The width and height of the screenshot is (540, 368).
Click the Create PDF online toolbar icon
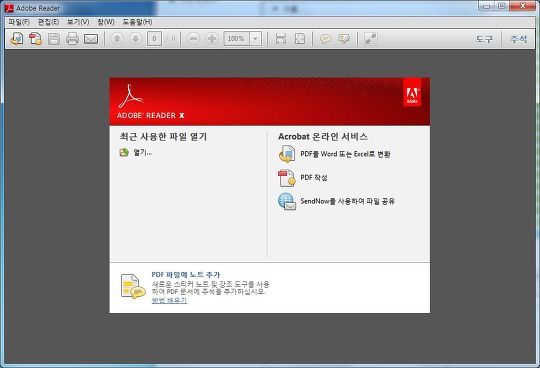[x=35, y=39]
